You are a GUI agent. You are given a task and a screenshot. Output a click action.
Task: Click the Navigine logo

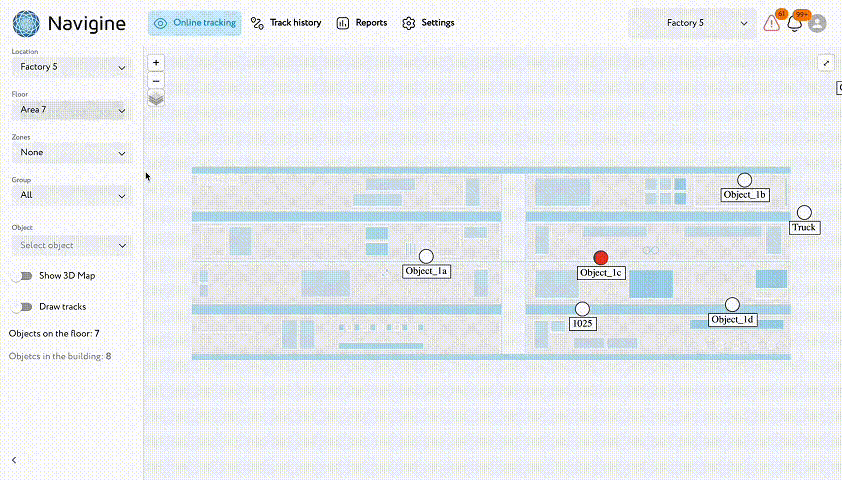point(69,23)
